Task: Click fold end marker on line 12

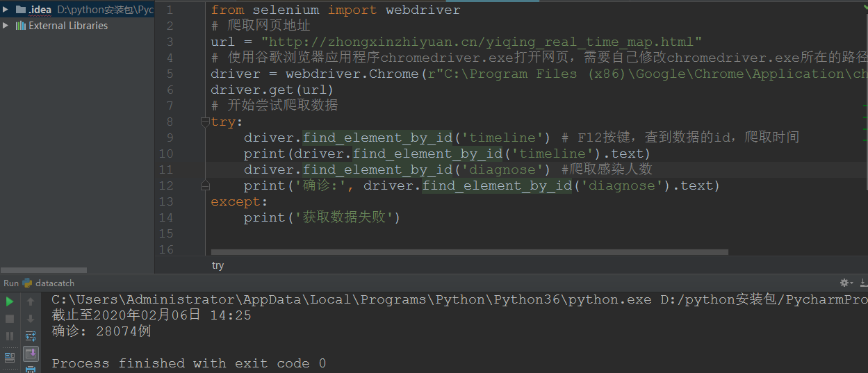Action: coord(205,185)
